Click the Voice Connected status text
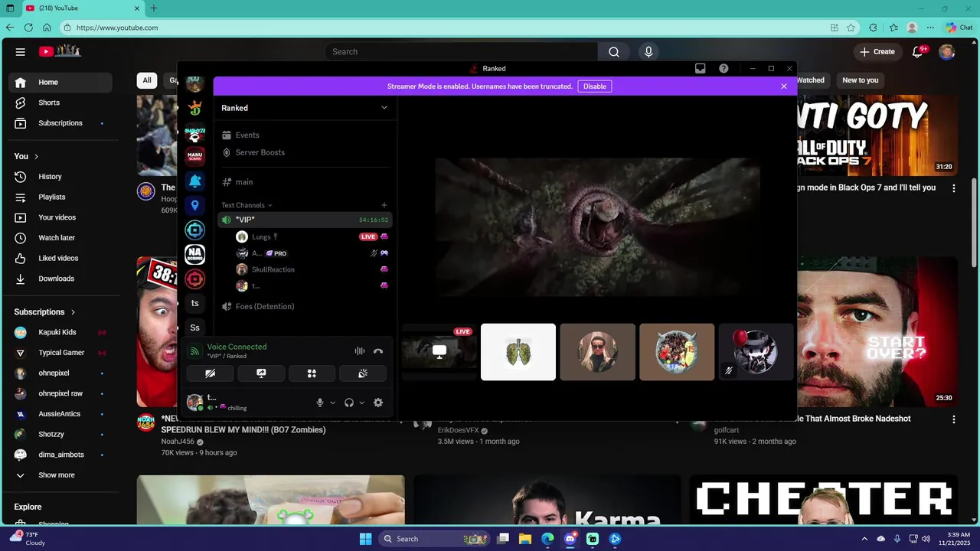The image size is (980, 551). 237,347
